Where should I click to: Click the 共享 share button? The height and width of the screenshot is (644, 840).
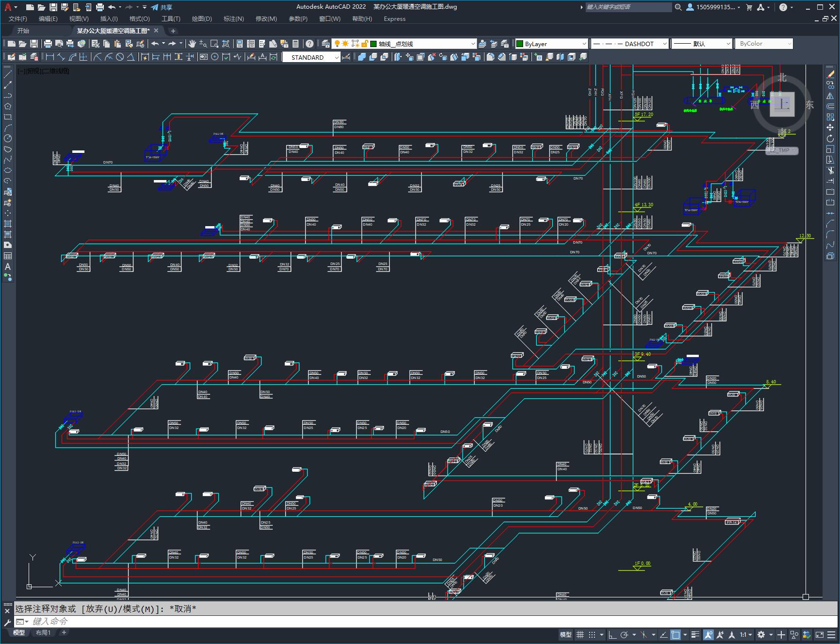pos(162,7)
